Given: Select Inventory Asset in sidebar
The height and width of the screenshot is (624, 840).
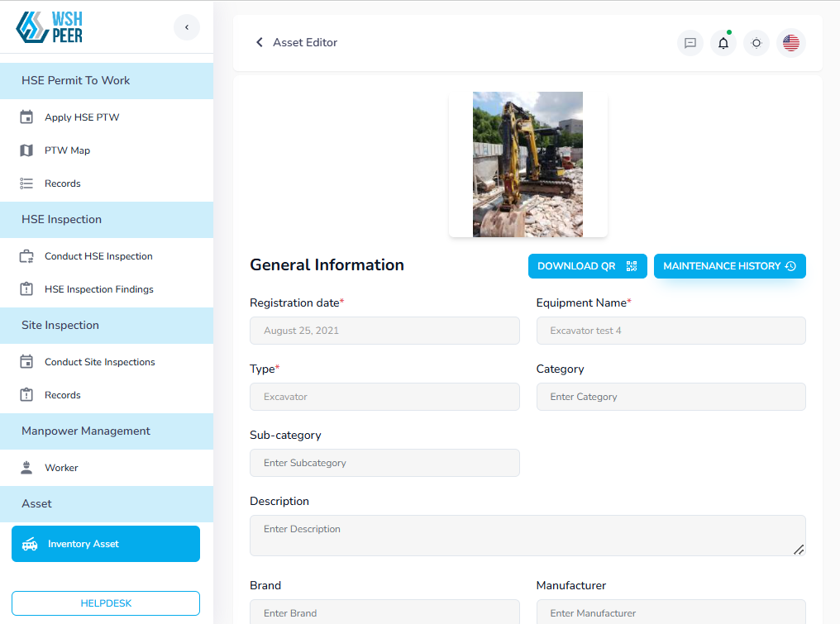Looking at the screenshot, I should [x=106, y=544].
